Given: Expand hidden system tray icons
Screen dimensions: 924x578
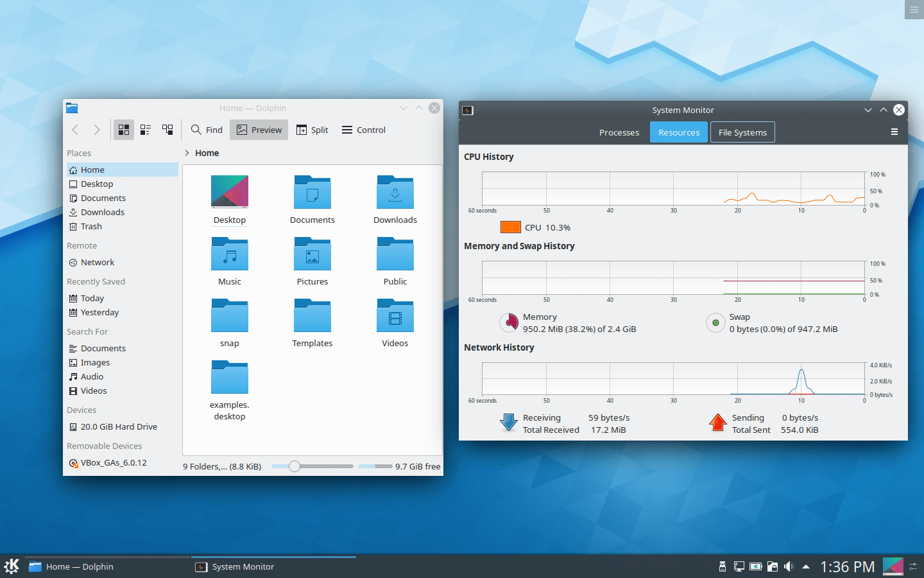Looking at the screenshot, I should pos(805,566).
